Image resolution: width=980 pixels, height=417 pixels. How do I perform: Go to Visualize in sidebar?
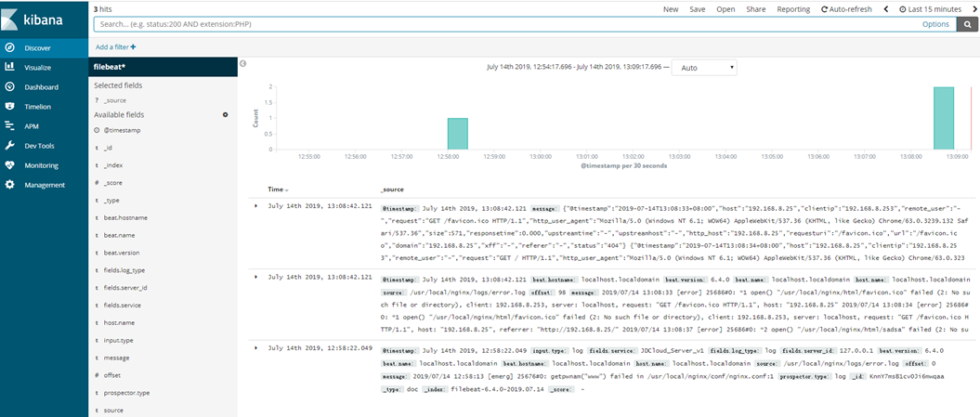(x=37, y=68)
